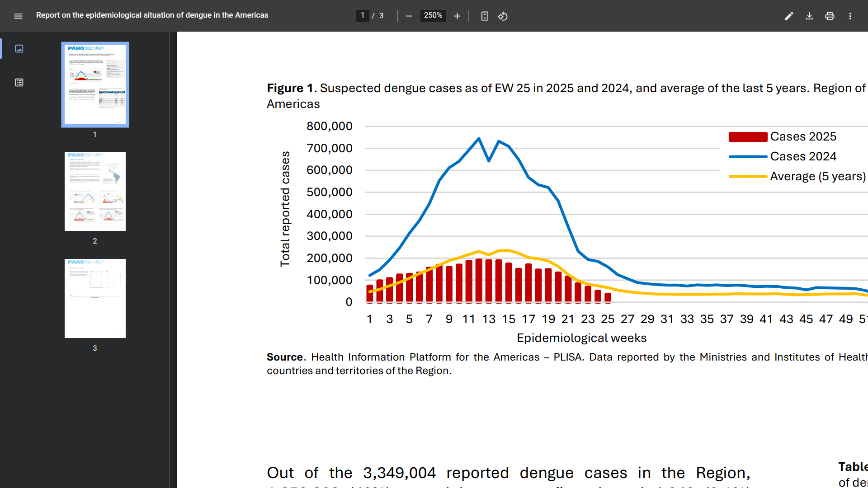Toggle the sidebar menu hamburger icon
Viewport: 868px width, 488px height.
(18, 16)
